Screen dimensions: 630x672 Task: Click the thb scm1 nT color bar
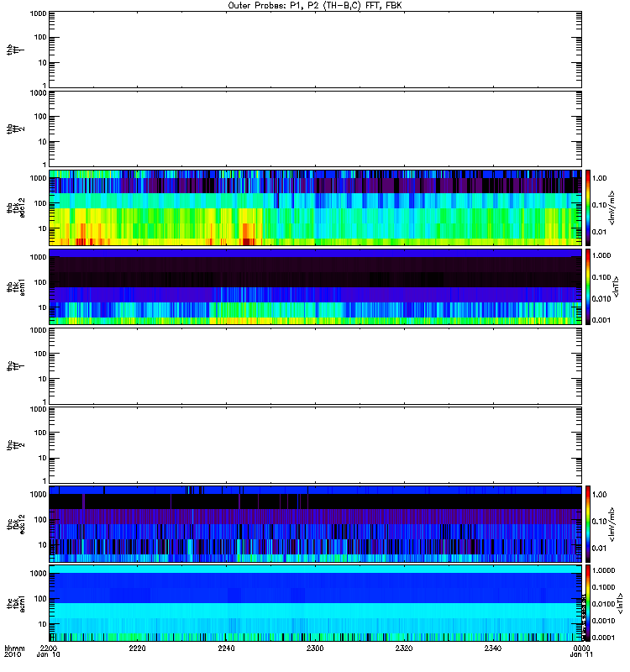pos(588,286)
